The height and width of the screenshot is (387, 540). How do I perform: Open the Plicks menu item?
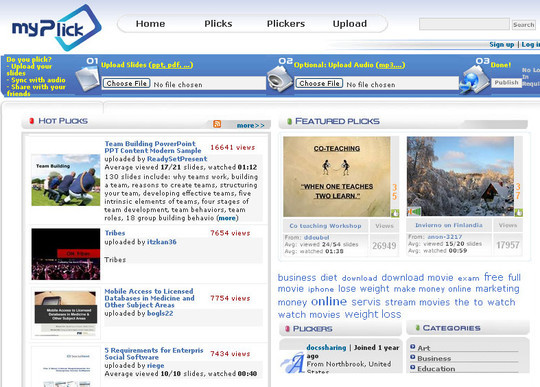coord(218,24)
